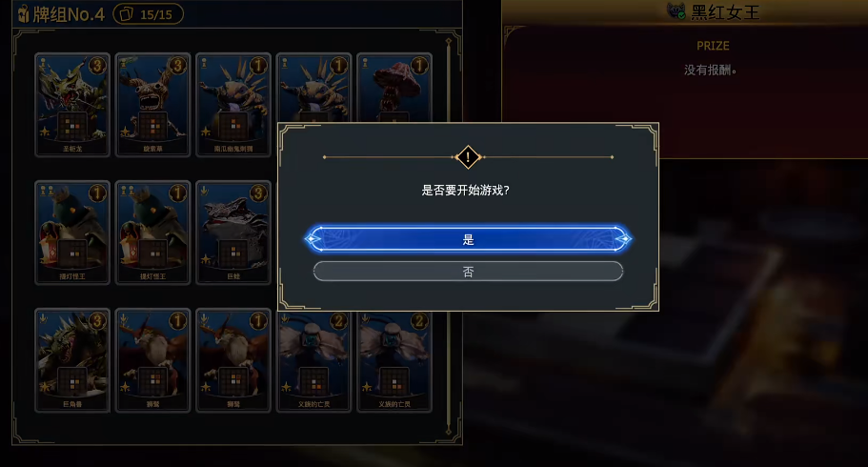The width and height of the screenshot is (868, 467).
Task: Decline with the 否 button
Action: pyautogui.click(x=468, y=272)
